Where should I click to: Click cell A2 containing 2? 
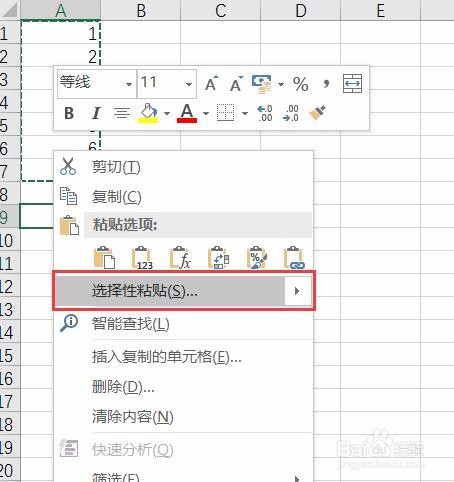coord(60,56)
